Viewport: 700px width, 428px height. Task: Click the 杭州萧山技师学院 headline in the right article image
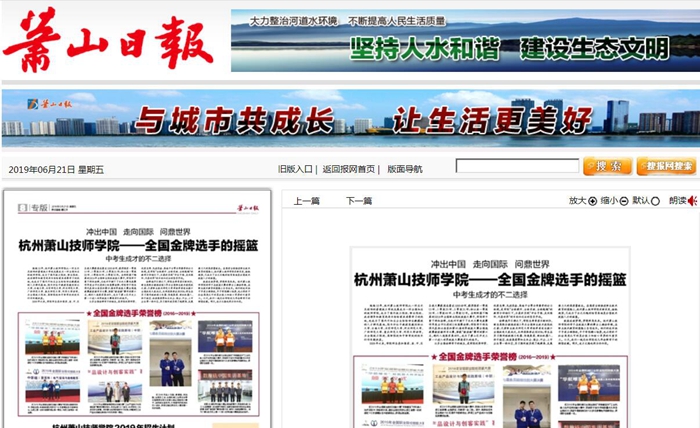(490, 280)
